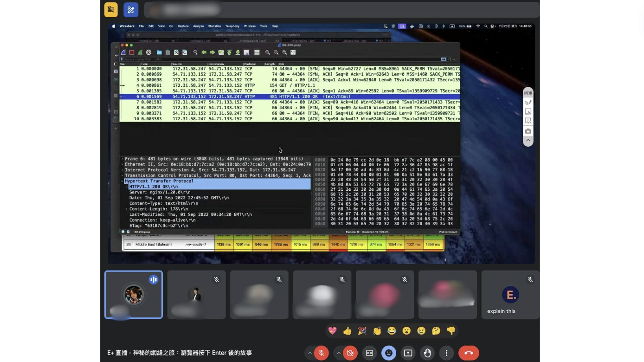
Task: Click the blue annotation pen icon
Action: click(x=131, y=10)
